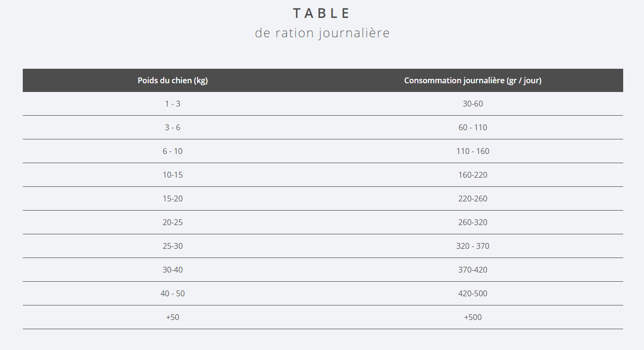Click the '15-20' weight cell
Viewport: 644px width, 350px height.
[173, 198]
